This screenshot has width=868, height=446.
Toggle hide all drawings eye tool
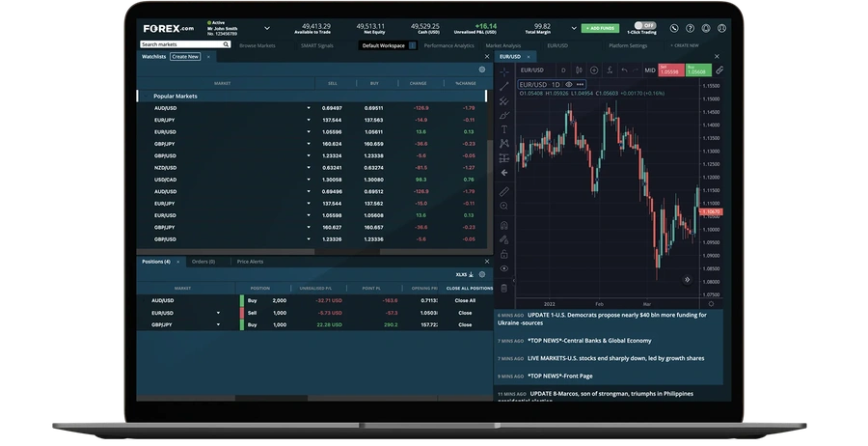point(503,268)
